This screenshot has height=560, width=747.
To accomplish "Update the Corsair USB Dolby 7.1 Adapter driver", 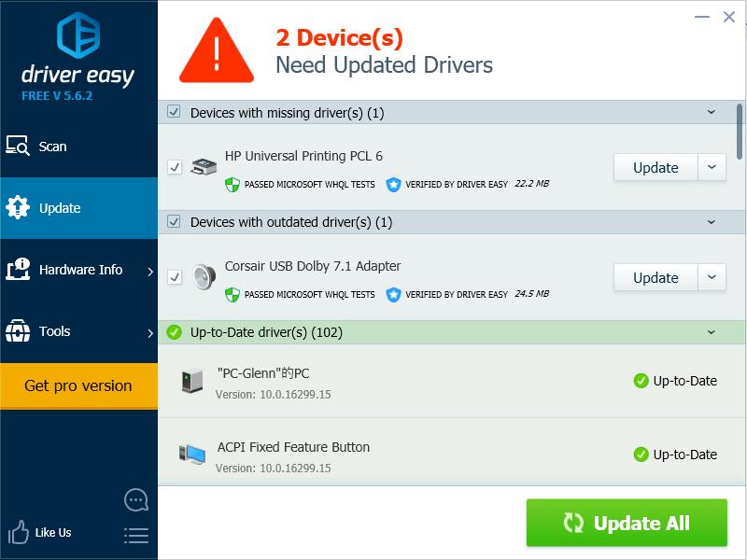I will (x=655, y=277).
